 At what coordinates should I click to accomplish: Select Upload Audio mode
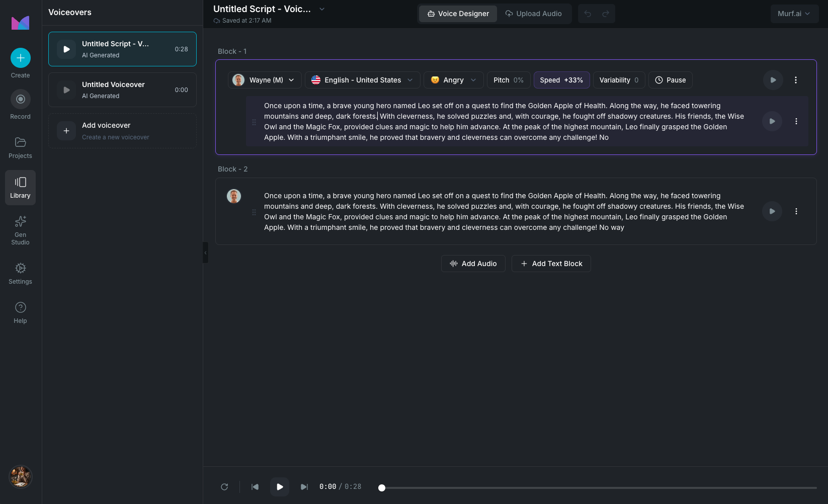point(534,14)
